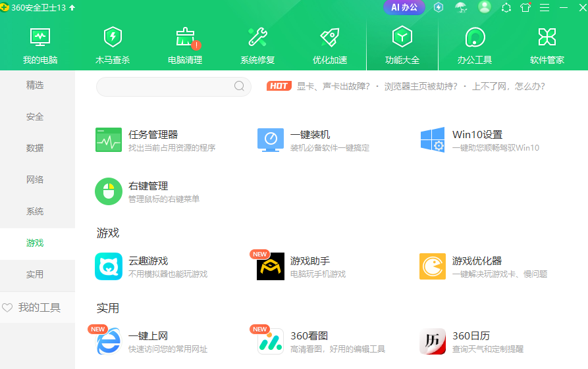Click the heart icon beside 我的工具
This screenshot has height=369, width=588.
click(7, 308)
